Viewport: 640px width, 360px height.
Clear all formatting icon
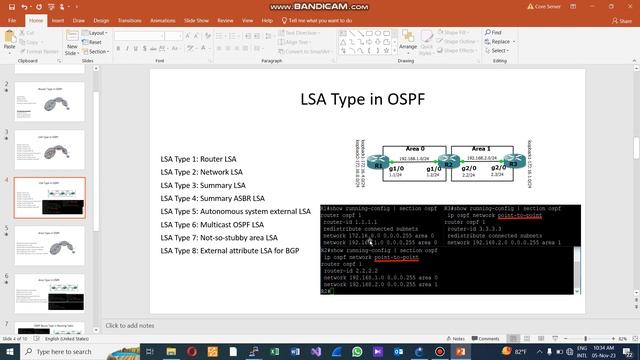208,36
